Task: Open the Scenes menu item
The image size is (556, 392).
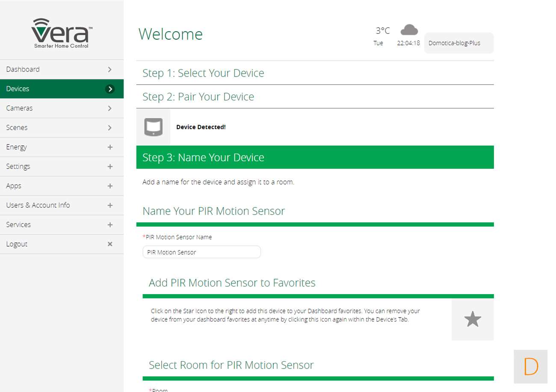Action: click(x=17, y=127)
